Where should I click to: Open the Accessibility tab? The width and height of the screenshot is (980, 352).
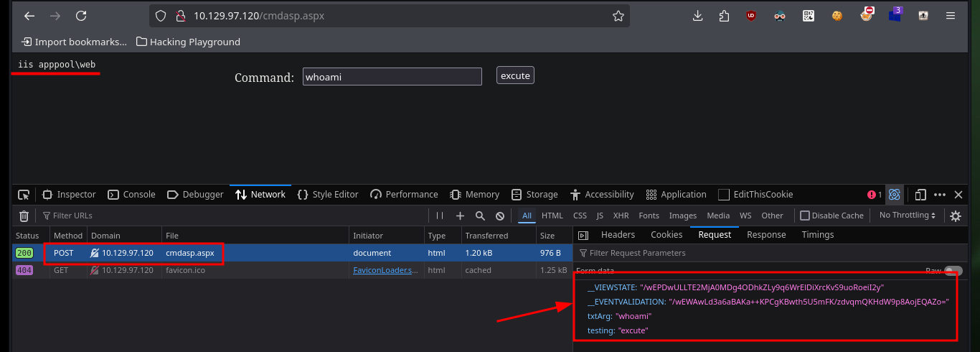pyautogui.click(x=602, y=195)
